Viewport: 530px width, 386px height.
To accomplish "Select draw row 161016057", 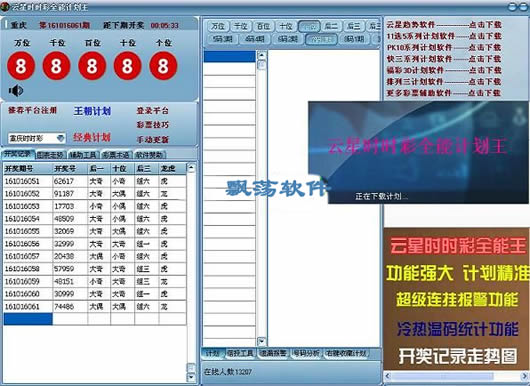I will coord(95,256).
